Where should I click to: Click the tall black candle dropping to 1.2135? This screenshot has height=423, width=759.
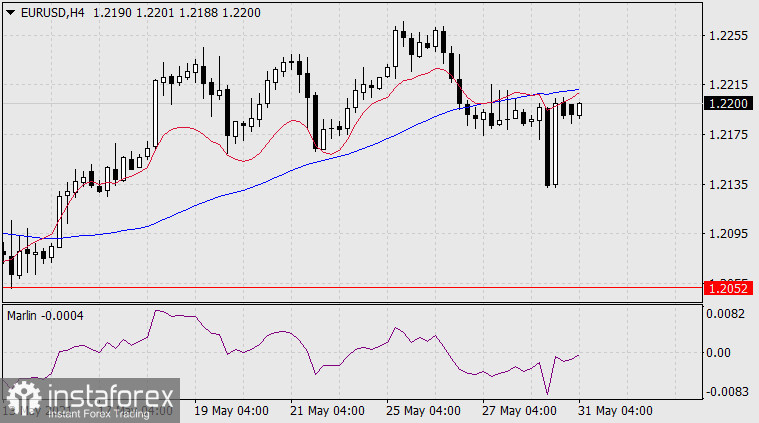(547, 147)
